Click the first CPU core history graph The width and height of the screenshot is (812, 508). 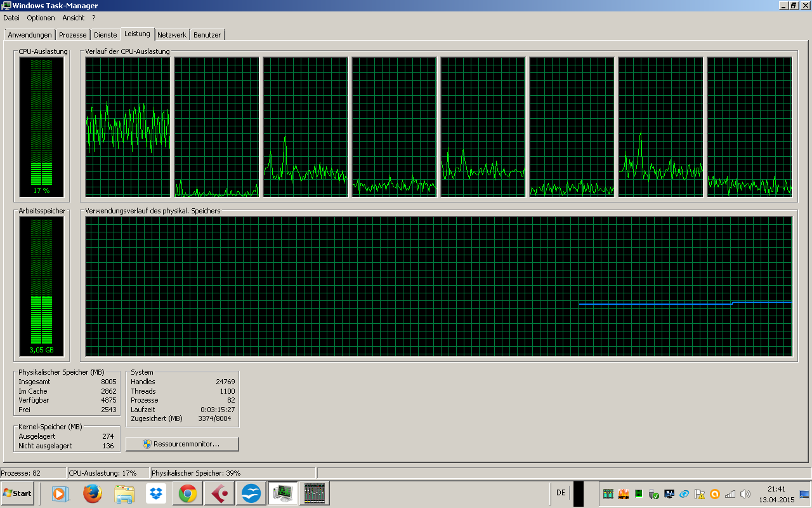pyautogui.click(x=128, y=127)
